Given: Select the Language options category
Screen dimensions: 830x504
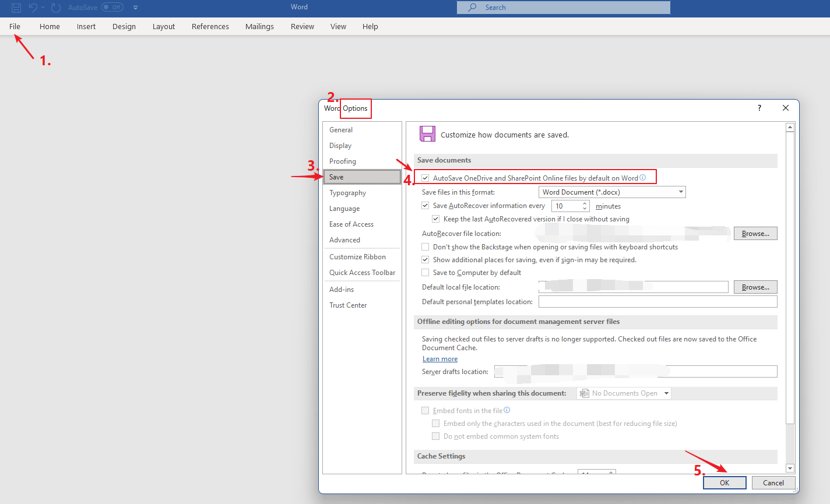Looking at the screenshot, I should point(362,209).
